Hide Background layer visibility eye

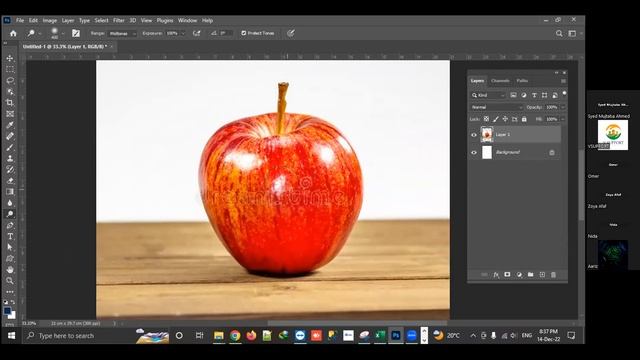tap(474, 153)
